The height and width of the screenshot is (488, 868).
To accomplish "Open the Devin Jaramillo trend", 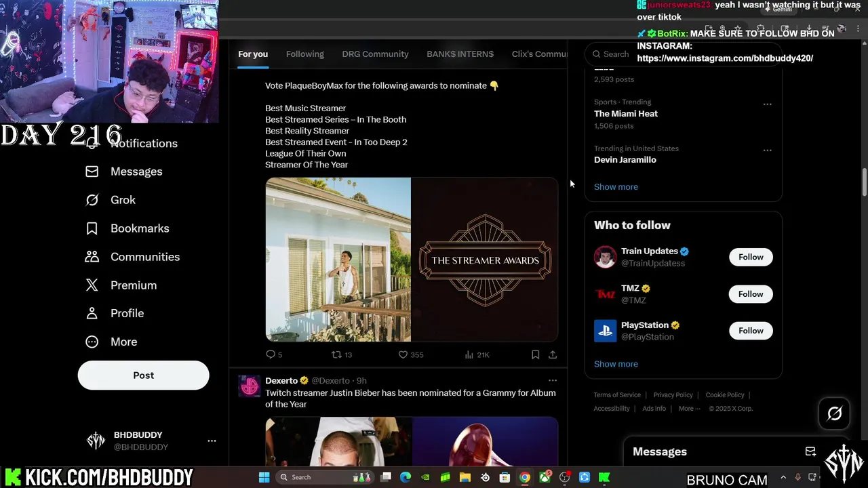I will pyautogui.click(x=625, y=160).
